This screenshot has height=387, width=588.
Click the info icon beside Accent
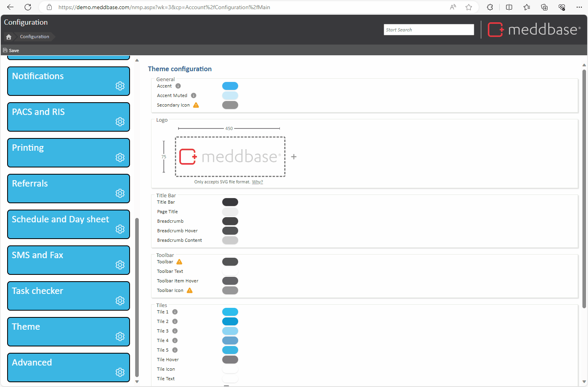178,86
